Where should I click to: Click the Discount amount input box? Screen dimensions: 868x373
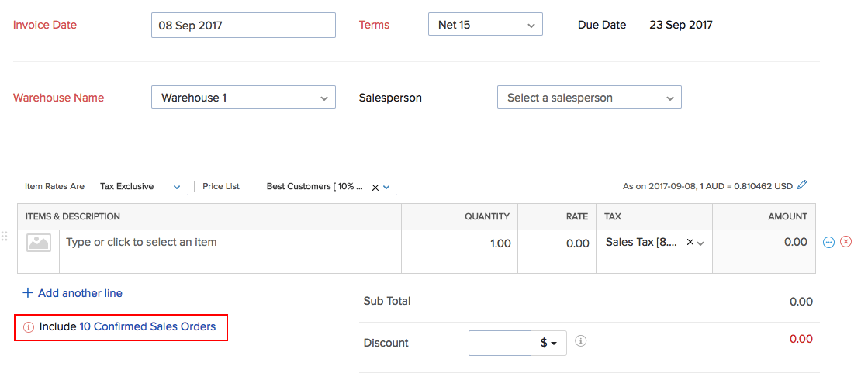coord(500,343)
